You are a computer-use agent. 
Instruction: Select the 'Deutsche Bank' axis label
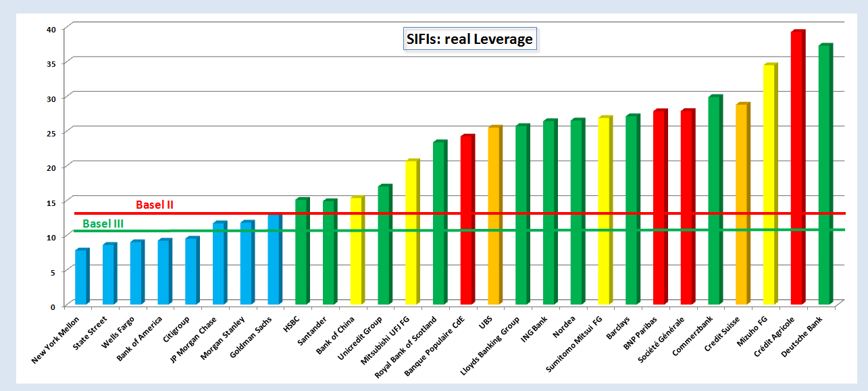(x=804, y=336)
